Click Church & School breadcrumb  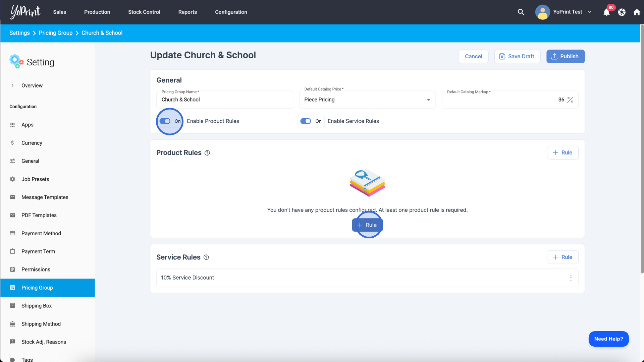click(102, 33)
